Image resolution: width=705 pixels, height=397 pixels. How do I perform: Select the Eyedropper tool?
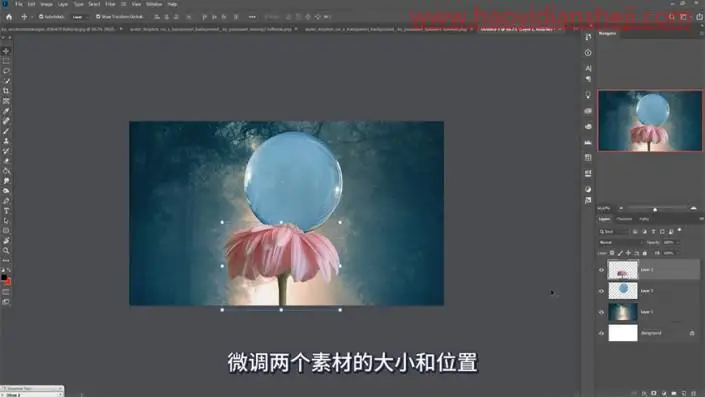pos(6,111)
